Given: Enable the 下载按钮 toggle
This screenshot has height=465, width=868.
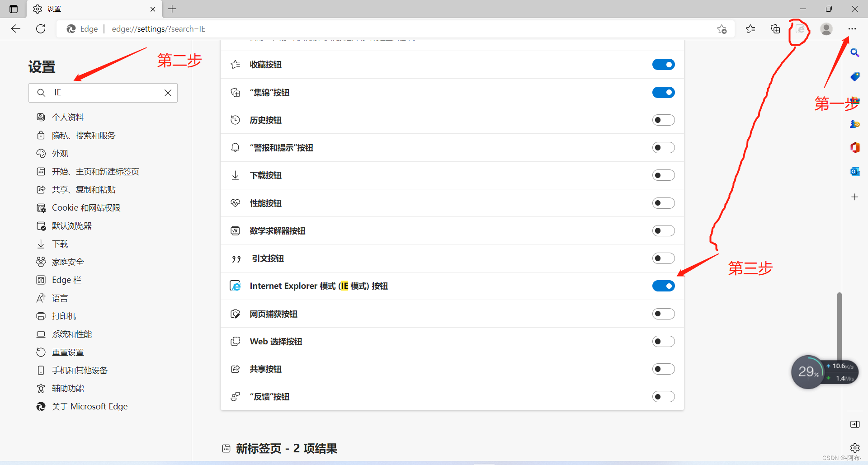Looking at the screenshot, I should point(663,175).
